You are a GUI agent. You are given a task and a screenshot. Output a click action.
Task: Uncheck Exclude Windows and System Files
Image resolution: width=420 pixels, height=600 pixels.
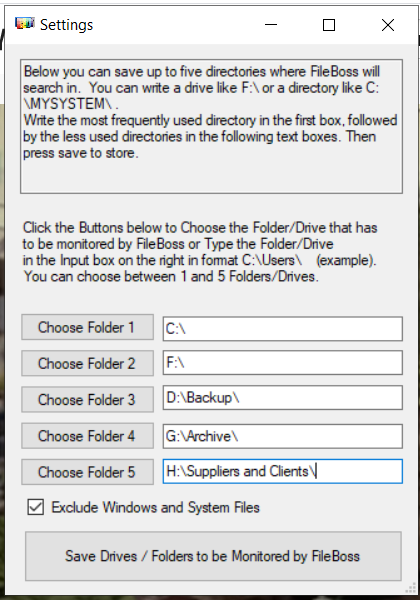[36, 507]
